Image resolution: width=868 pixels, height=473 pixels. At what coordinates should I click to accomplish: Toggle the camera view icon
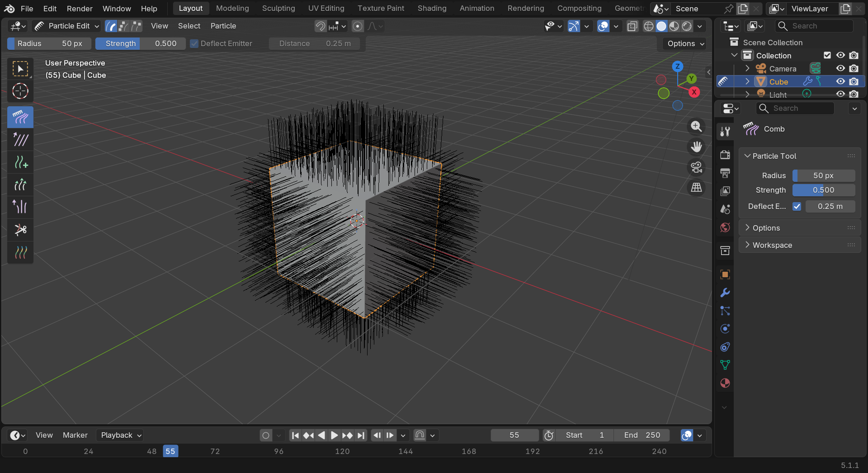pyautogui.click(x=696, y=167)
